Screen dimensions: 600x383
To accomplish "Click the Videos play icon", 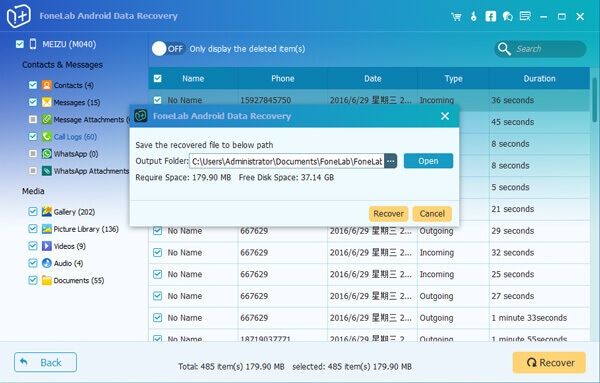I will click(47, 246).
